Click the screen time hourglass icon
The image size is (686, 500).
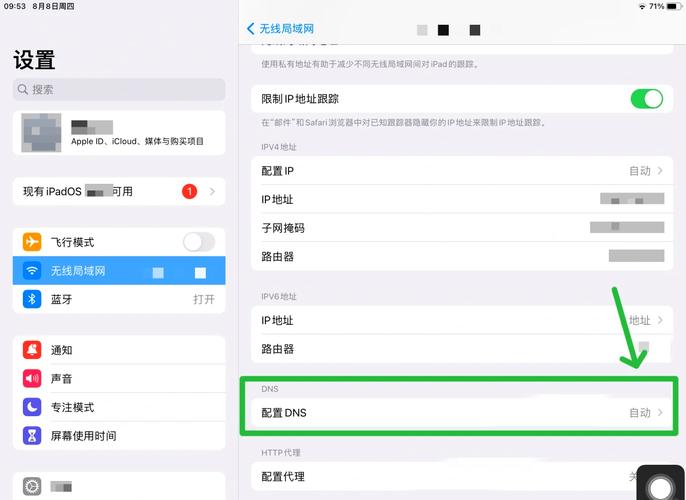(32, 436)
